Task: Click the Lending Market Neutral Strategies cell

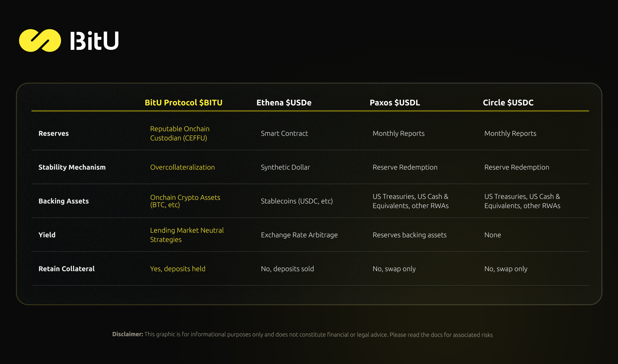Action: pyautogui.click(x=187, y=235)
